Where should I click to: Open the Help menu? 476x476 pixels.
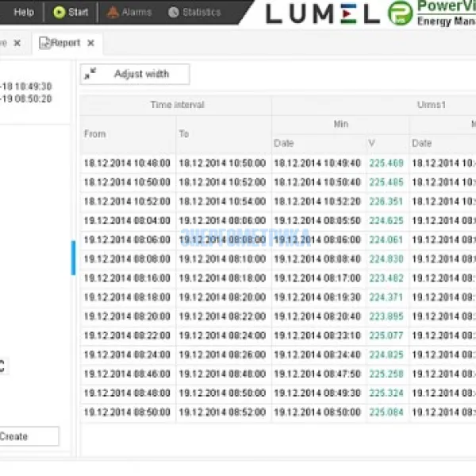(x=24, y=12)
